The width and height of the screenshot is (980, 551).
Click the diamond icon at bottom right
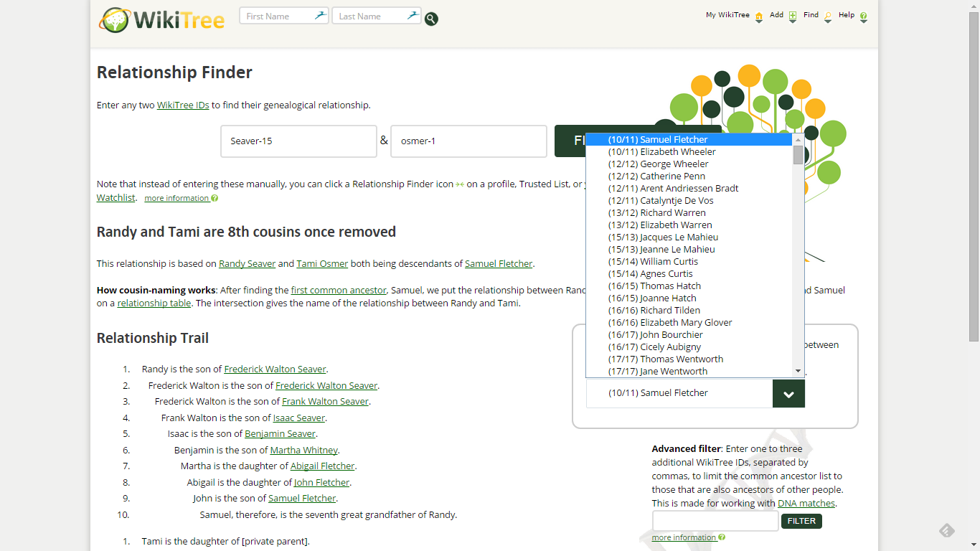947,530
